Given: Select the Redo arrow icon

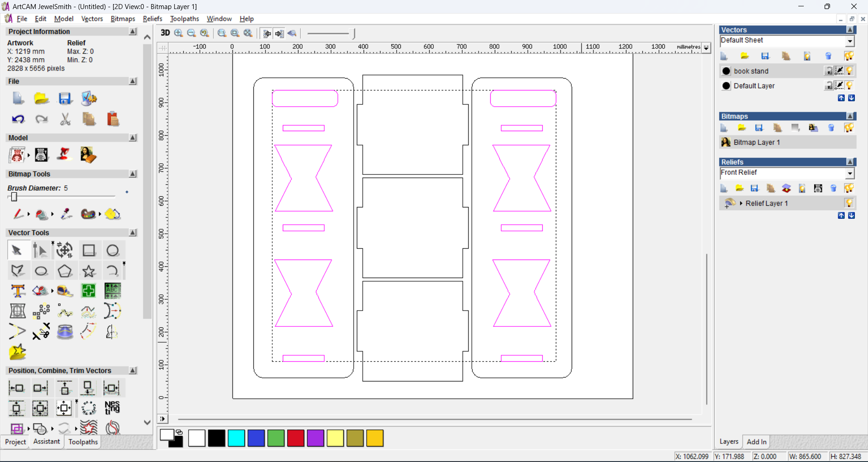Looking at the screenshot, I should tap(42, 119).
